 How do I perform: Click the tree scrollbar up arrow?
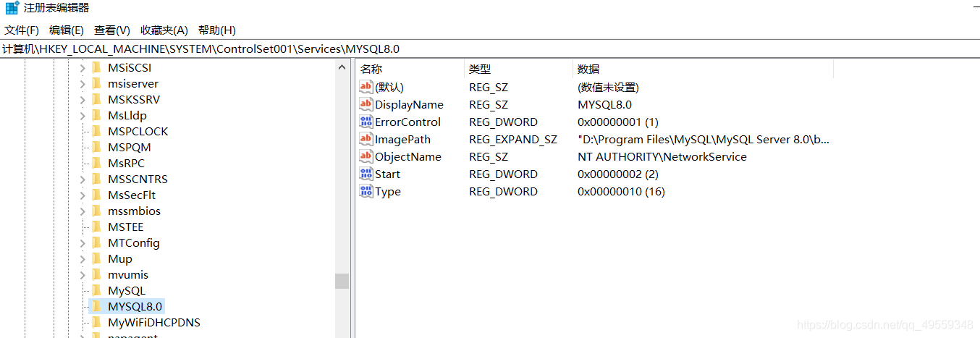(x=342, y=68)
